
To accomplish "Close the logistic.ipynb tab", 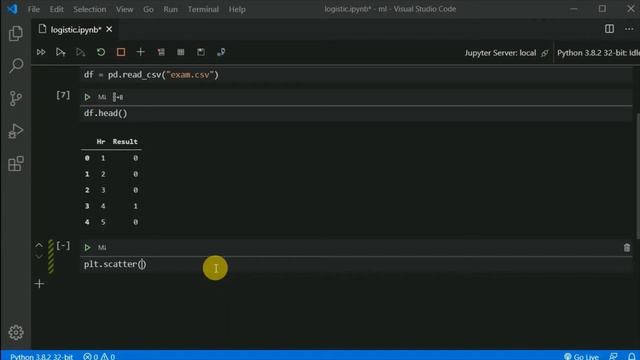I will point(109,29).
